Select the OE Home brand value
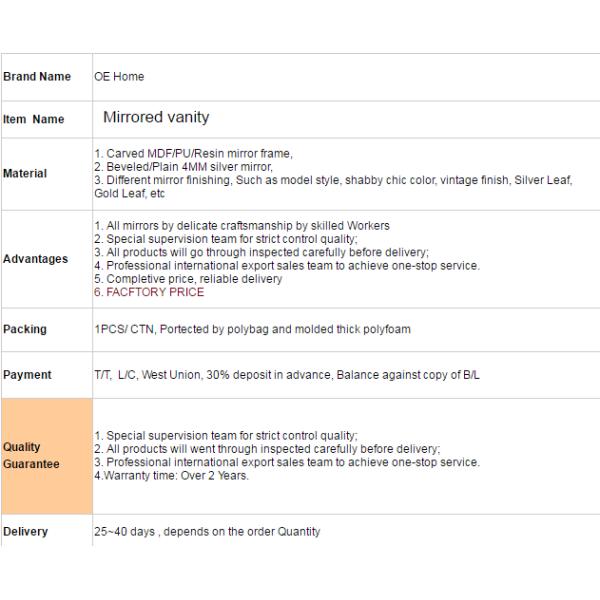Viewport: 600px width, 600px height. [119, 77]
